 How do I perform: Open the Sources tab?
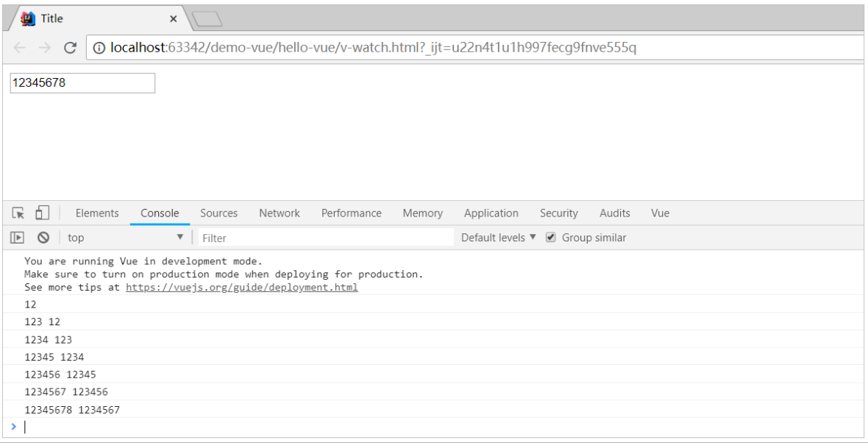pos(218,213)
